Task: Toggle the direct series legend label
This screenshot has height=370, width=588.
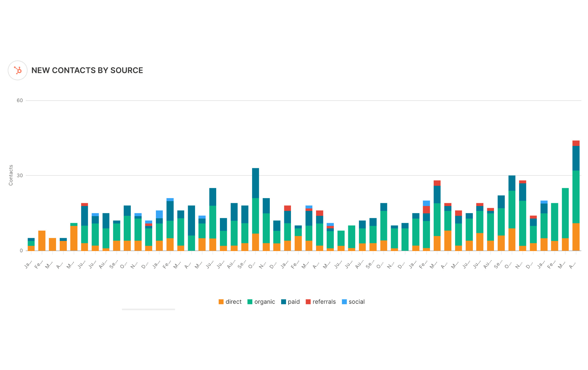Action: coord(233,302)
